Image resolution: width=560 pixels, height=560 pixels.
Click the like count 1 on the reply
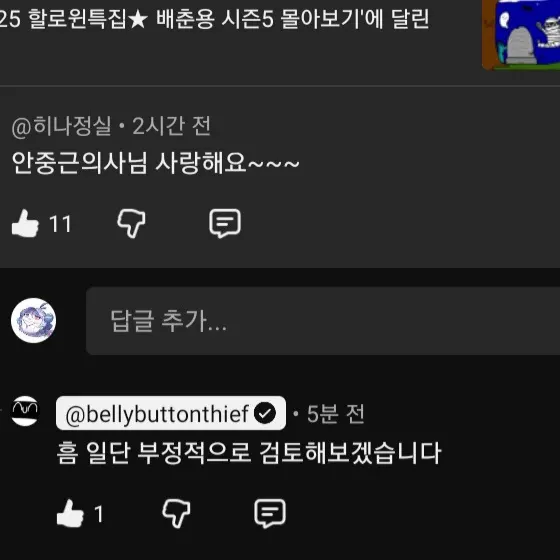click(x=99, y=514)
